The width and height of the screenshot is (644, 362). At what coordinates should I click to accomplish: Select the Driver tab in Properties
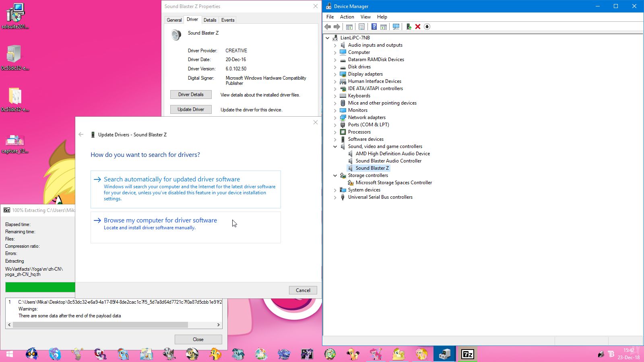[192, 19]
